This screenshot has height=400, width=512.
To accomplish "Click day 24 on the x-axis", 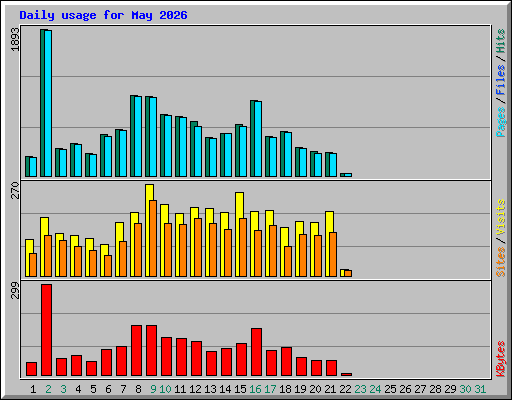I will click(375, 389).
